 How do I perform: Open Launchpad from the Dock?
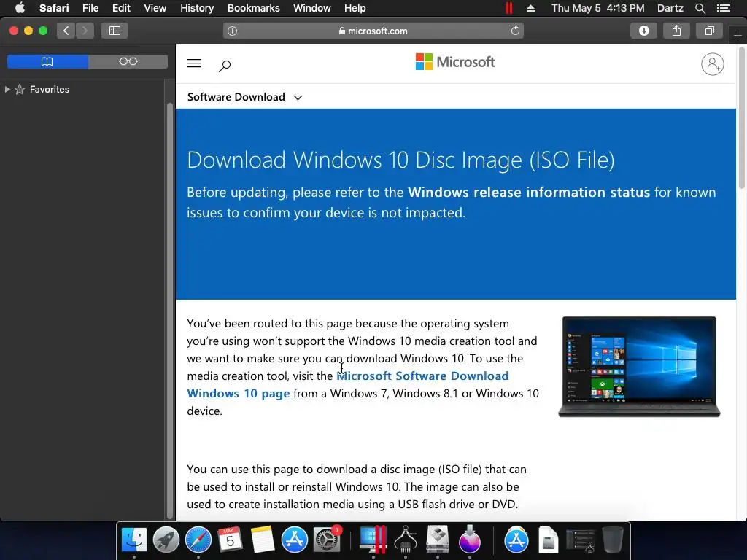point(166,540)
